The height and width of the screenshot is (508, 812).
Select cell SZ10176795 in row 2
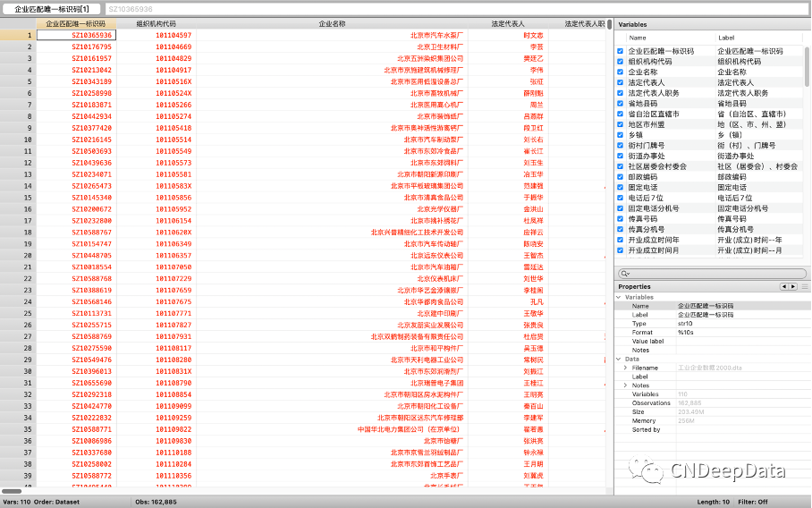click(x=76, y=47)
